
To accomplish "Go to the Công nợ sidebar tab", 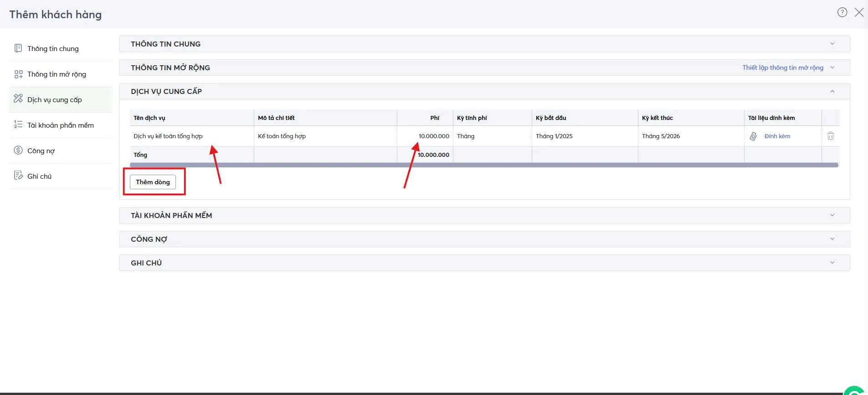I will pos(61,151).
